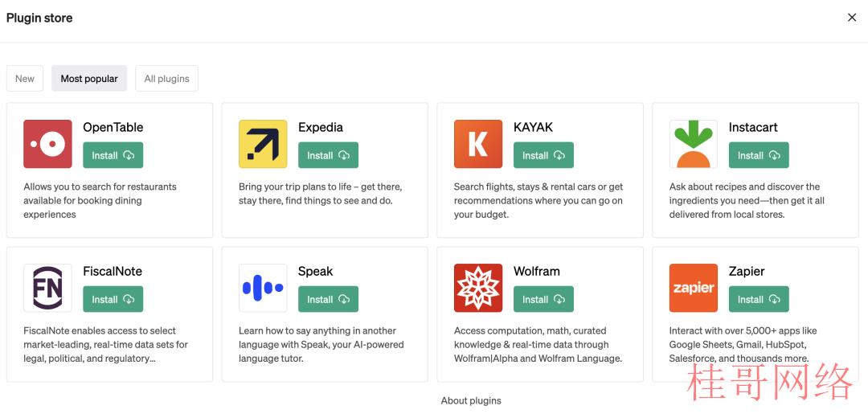Image resolution: width=868 pixels, height=414 pixels.
Task: Install the Instacart plugin
Action: pyautogui.click(x=759, y=155)
